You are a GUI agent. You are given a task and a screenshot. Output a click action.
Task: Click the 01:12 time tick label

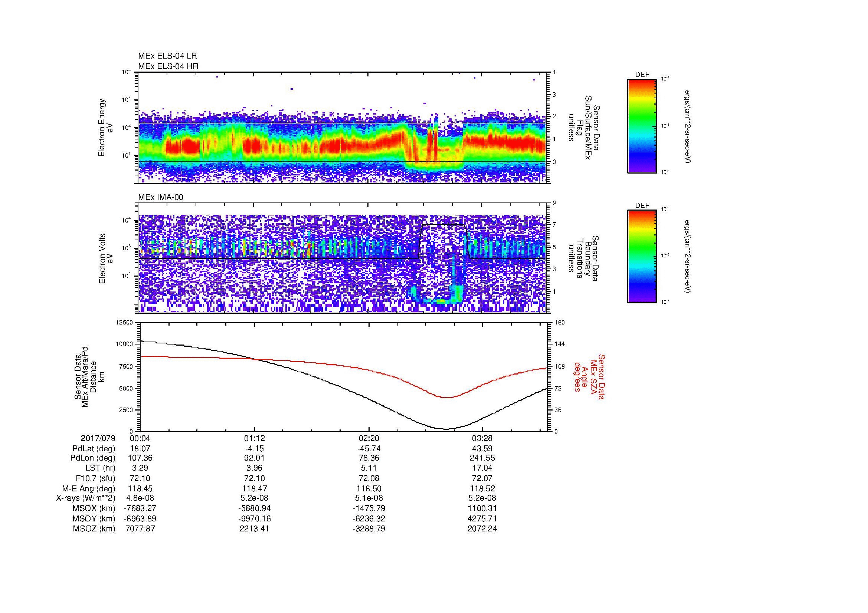click(255, 438)
